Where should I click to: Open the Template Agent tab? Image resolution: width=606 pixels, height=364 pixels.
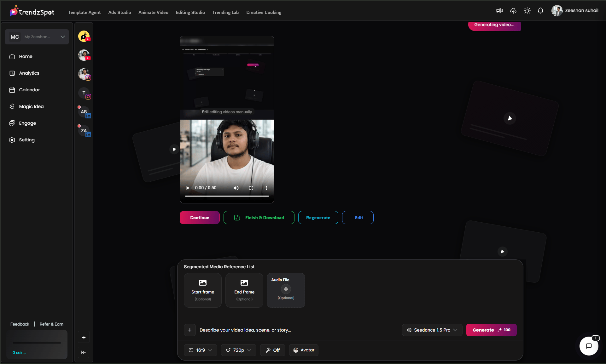84,12
